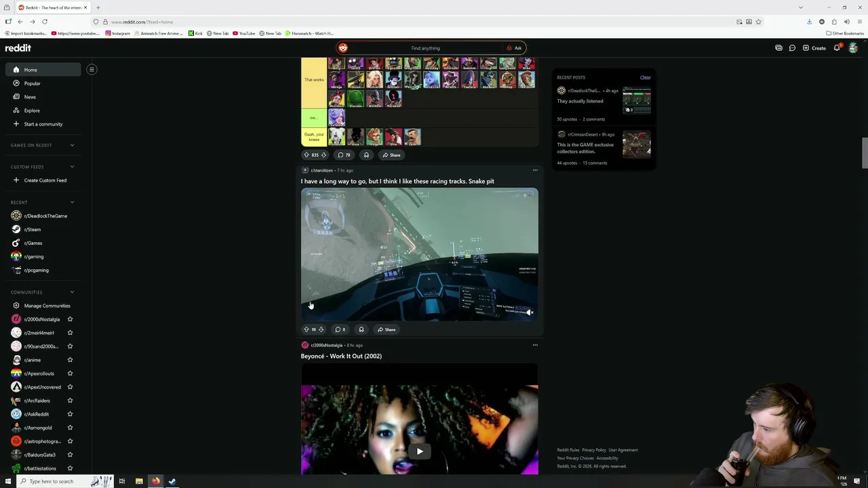Open the Reddit advertise icon
This screenshot has height=488, width=868.
pyautogui.click(x=778, y=48)
